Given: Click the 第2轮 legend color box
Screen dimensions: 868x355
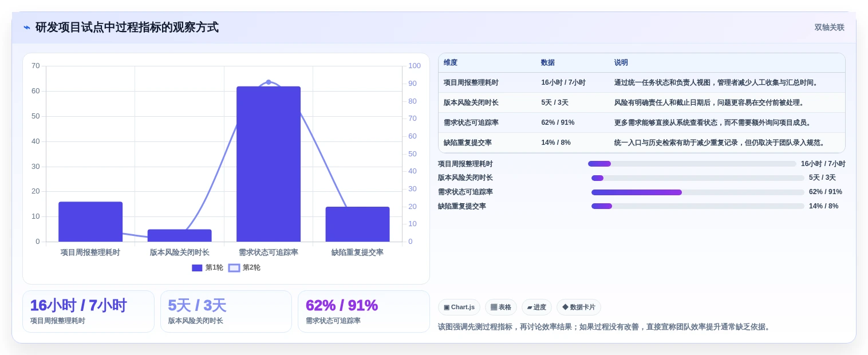Looking at the screenshot, I should click(234, 267).
